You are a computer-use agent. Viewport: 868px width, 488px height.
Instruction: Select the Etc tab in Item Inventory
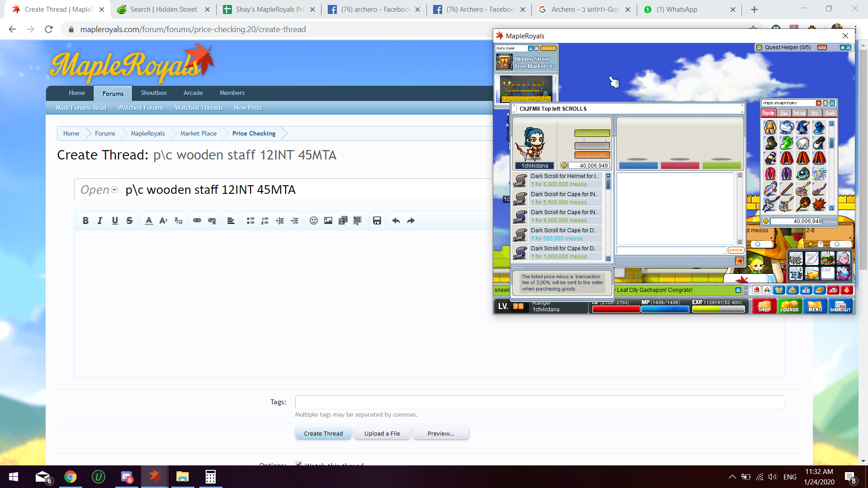[815, 113]
